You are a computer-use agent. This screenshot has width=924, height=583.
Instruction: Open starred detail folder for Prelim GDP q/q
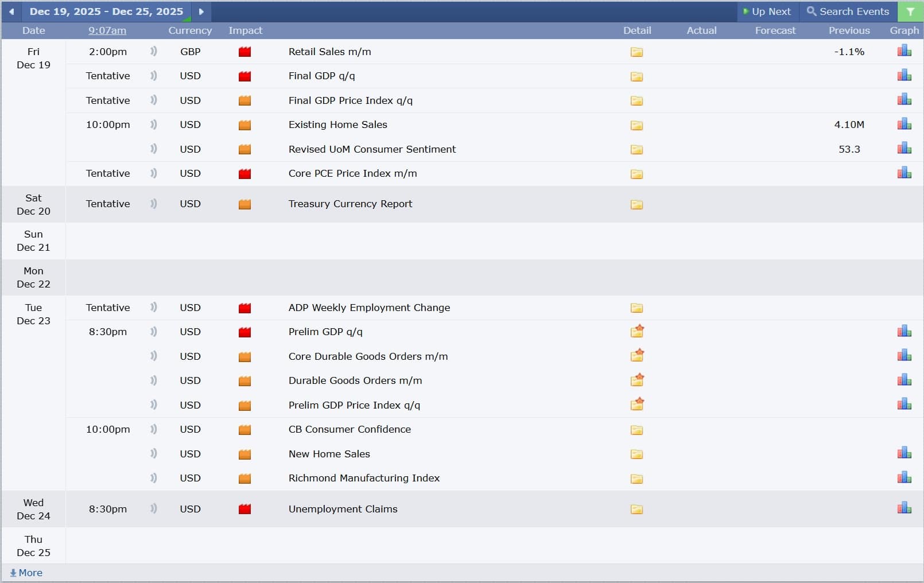tap(637, 332)
